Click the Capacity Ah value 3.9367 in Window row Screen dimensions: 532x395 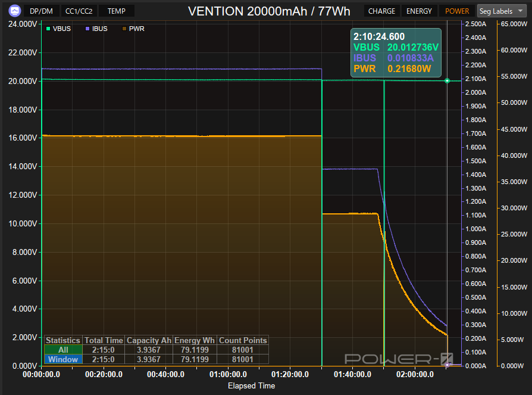[x=149, y=359]
